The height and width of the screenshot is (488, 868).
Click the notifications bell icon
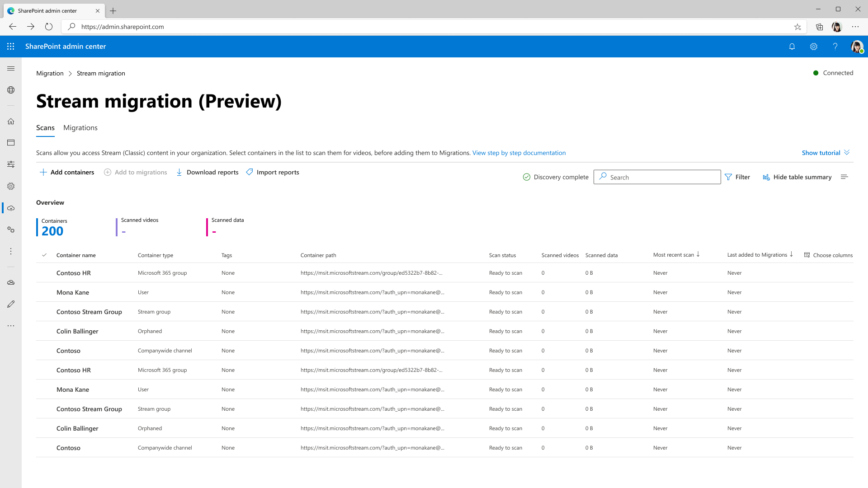click(x=792, y=46)
